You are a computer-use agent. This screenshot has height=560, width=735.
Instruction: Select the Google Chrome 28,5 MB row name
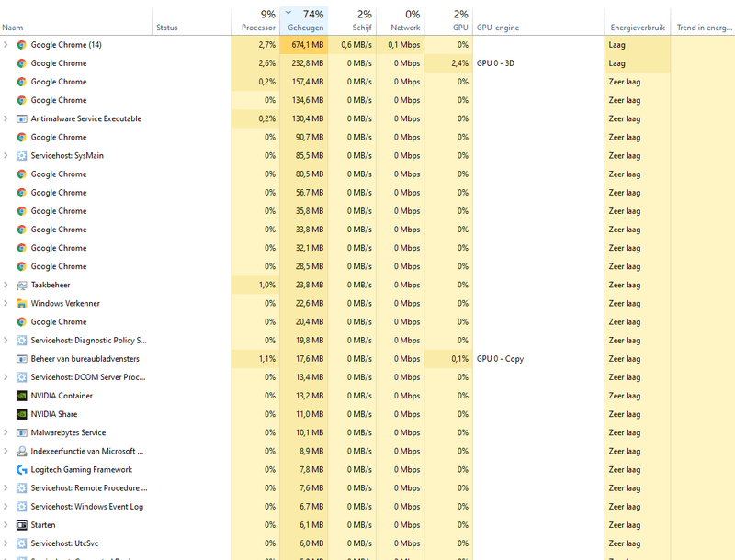(x=59, y=266)
